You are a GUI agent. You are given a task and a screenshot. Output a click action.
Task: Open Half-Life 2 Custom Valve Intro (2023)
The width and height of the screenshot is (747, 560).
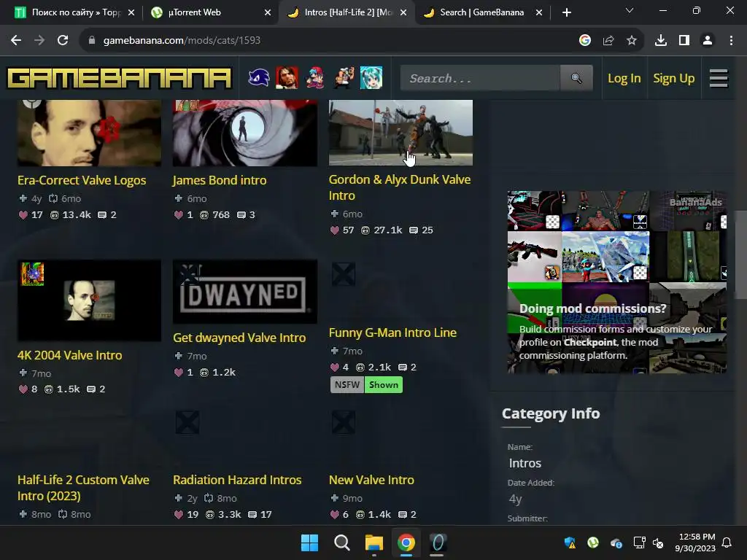pyautogui.click(x=83, y=488)
